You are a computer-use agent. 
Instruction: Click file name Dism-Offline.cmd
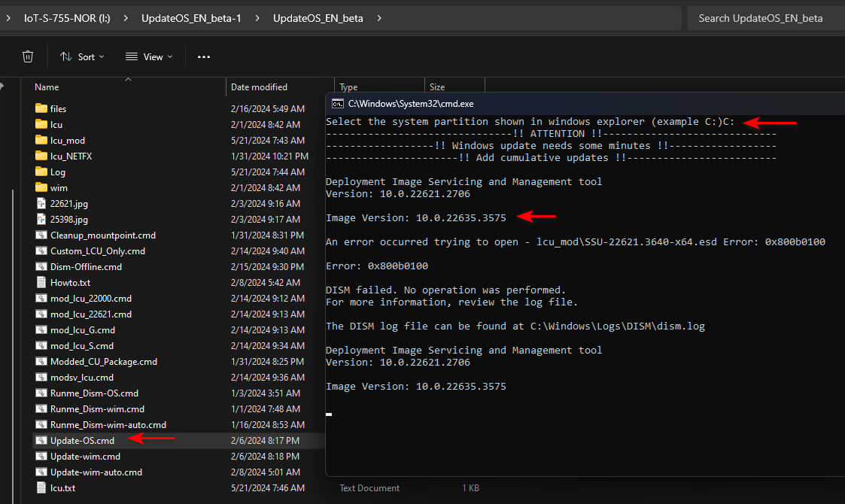(x=87, y=267)
